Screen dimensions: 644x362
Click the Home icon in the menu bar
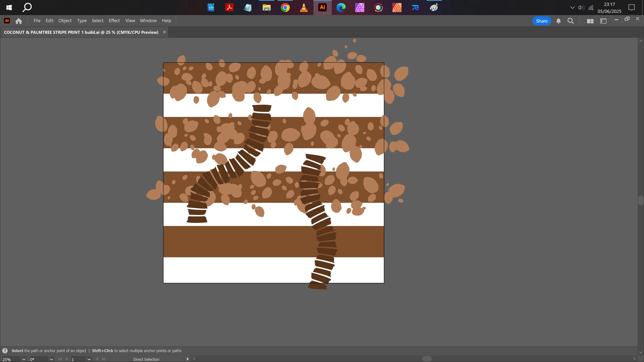click(18, 21)
